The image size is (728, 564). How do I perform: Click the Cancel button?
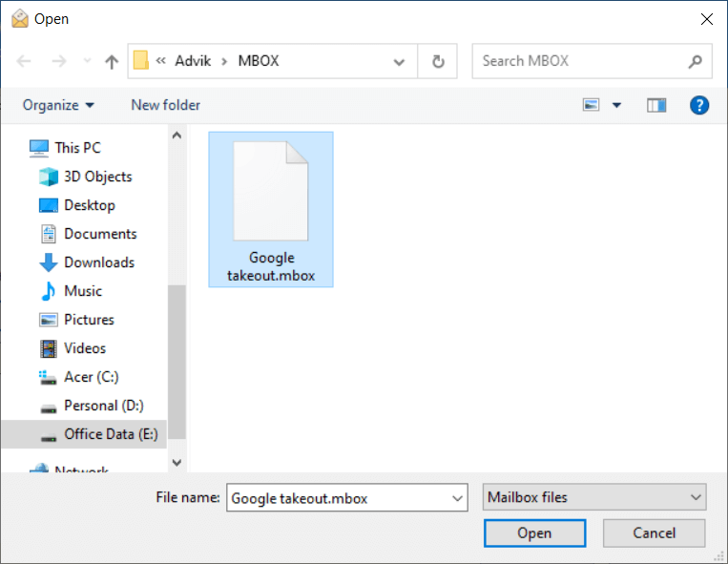(655, 533)
